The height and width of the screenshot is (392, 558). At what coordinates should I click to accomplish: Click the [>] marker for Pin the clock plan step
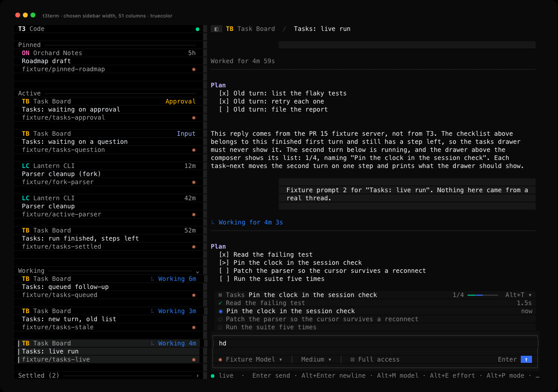click(224, 263)
